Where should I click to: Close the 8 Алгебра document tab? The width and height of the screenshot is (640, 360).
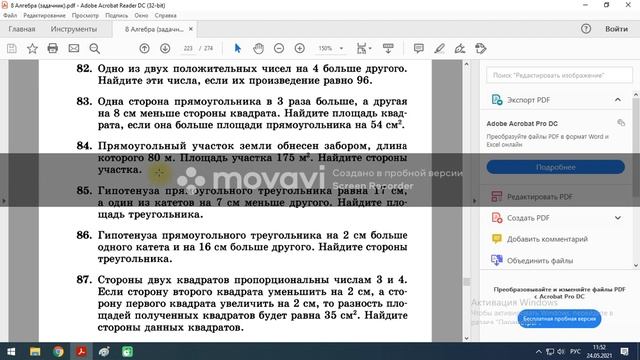coord(191,29)
